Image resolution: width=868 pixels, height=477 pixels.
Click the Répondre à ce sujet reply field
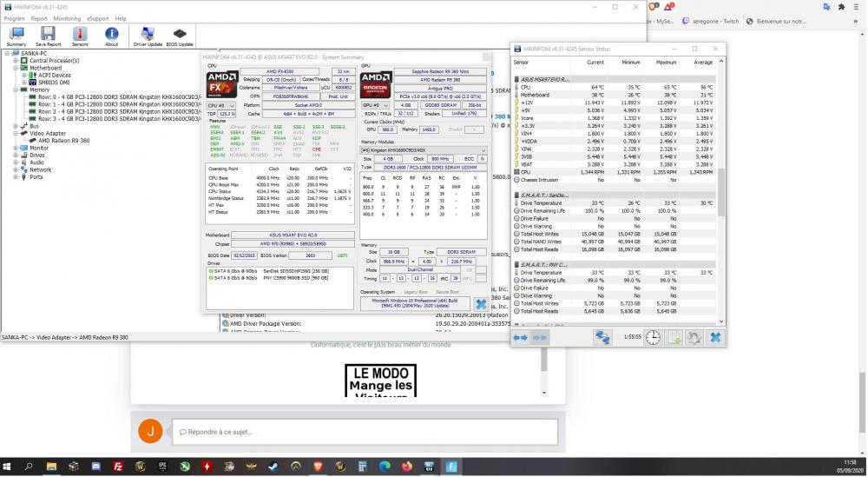(x=365, y=432)
